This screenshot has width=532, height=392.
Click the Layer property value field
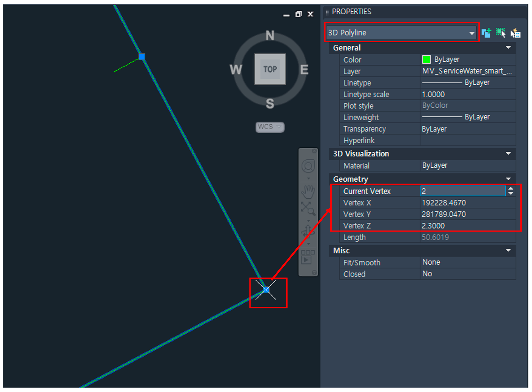tap(467, 71)
